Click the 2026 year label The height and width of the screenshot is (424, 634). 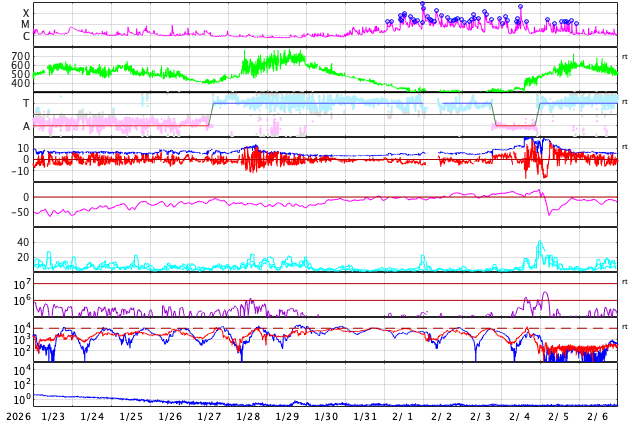[x=17, y=416]
